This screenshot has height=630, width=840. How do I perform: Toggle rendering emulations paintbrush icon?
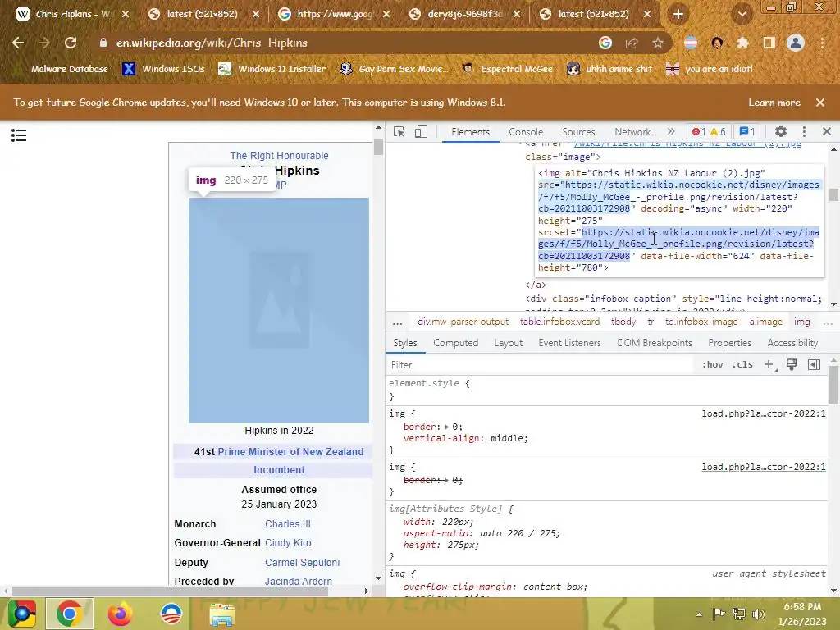[x=792, y=365]
